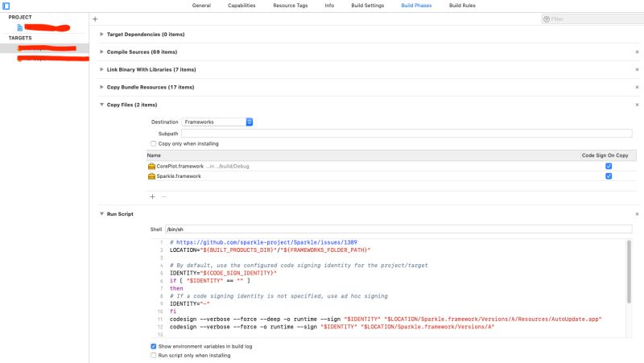The height and width of the screenshot is (363, 644).
Task: Click the script editor vertical scrollbar
Action: tap(629, 272)
